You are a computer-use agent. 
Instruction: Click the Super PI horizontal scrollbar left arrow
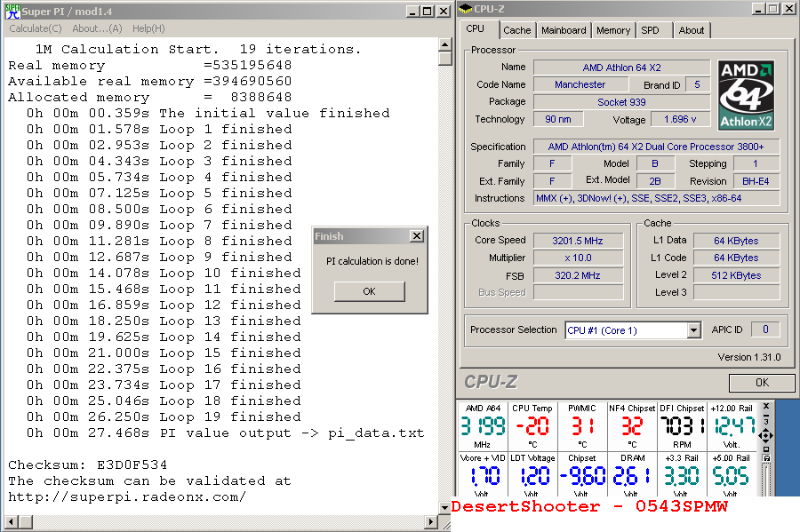(x=12, y=521)
